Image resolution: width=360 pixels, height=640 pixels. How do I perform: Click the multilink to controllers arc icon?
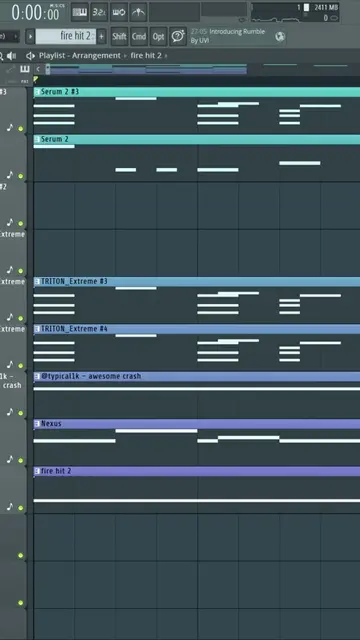pyautogui.click(x=138, y=12)
